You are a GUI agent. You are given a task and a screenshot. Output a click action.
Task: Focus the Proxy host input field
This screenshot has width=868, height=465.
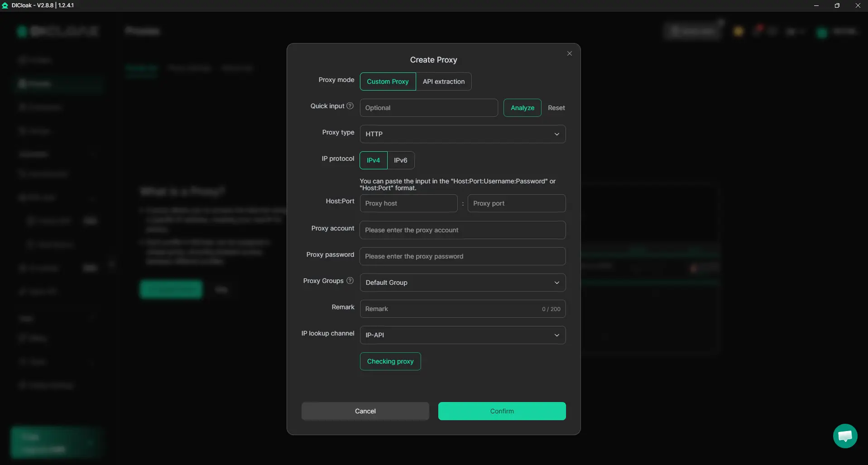(x=408, y=203)
